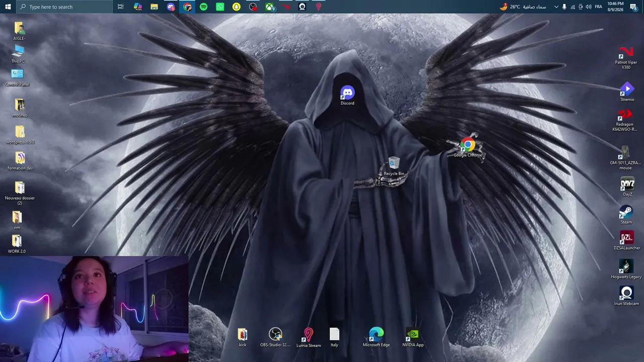Select the Microsoft Edge desktop shortcut
The image size is (644, 362).
coord(376,337)
